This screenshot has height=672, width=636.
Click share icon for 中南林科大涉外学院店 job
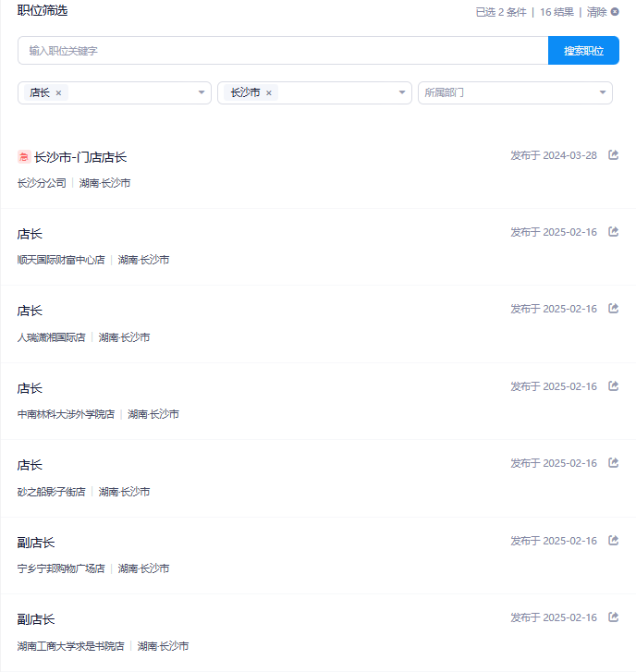[613, 385]
